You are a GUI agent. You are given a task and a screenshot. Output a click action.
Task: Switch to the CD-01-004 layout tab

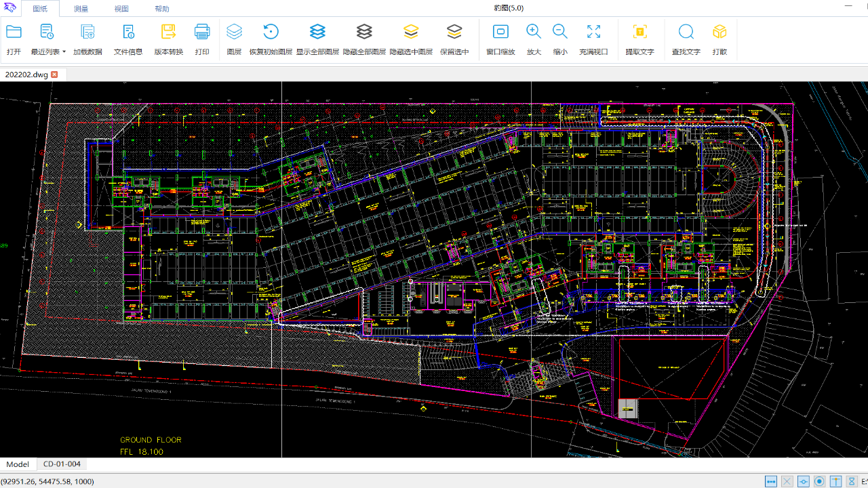point(62,464)
